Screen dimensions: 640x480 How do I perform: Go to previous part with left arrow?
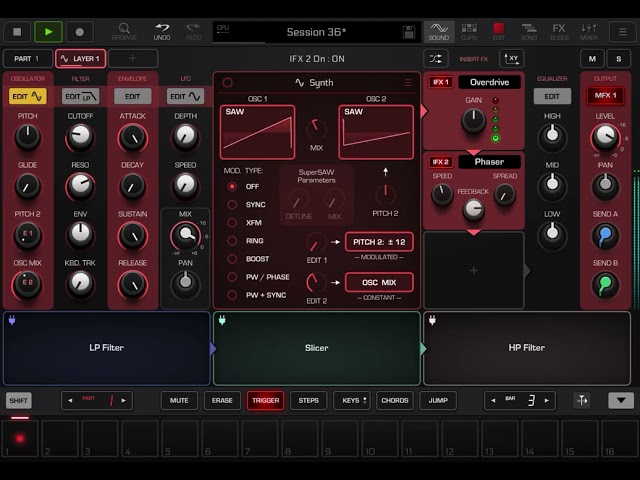coord(70,400)
